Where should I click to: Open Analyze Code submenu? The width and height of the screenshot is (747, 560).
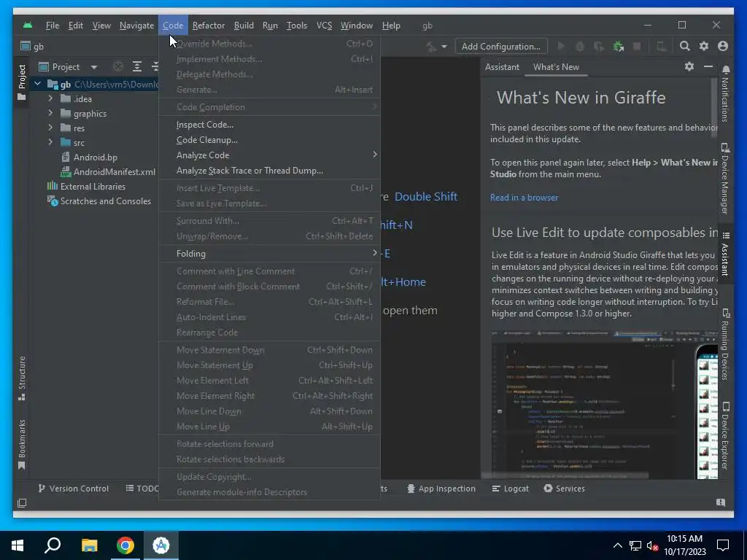[x=269, y=155]
